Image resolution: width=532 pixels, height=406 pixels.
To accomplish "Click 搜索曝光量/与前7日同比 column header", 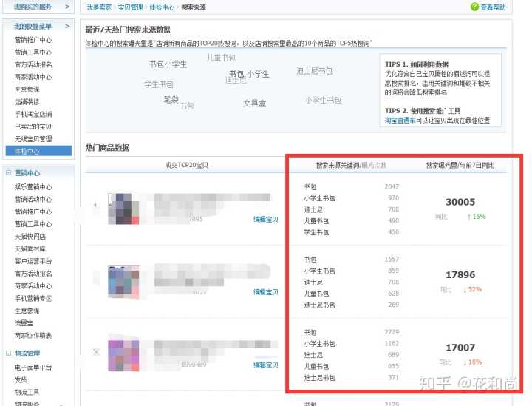I will coord(460,166).
